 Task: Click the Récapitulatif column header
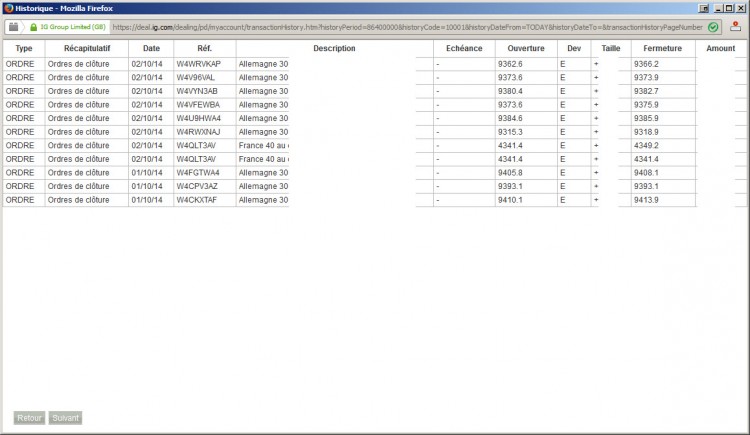(x=87, y=48)
